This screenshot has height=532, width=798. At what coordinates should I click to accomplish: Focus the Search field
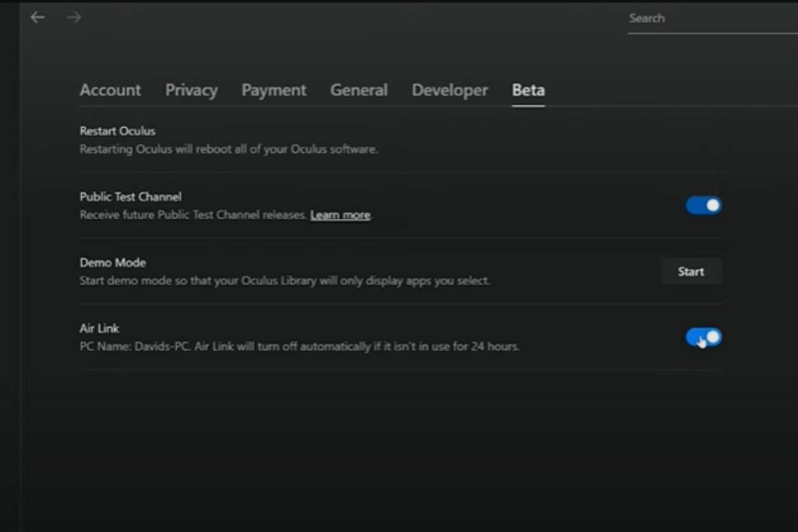712,19
